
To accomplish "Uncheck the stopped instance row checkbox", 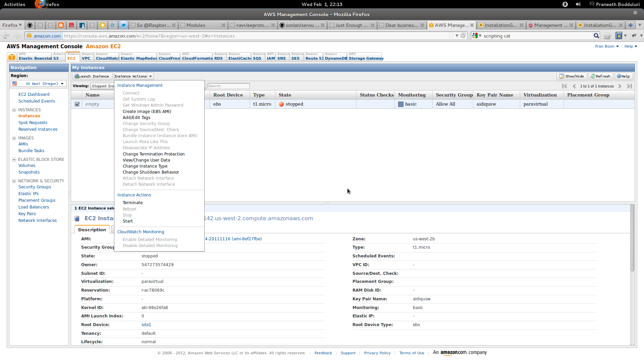I will (77, 104).
